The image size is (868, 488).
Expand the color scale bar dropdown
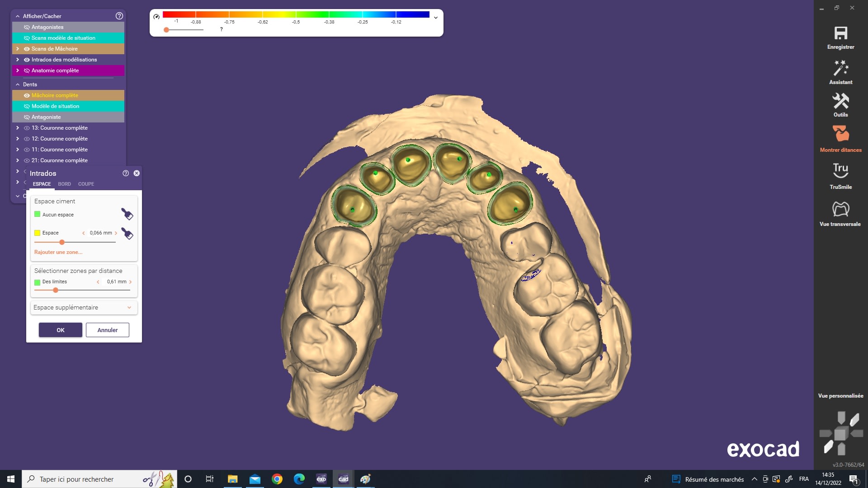(436, 18)
